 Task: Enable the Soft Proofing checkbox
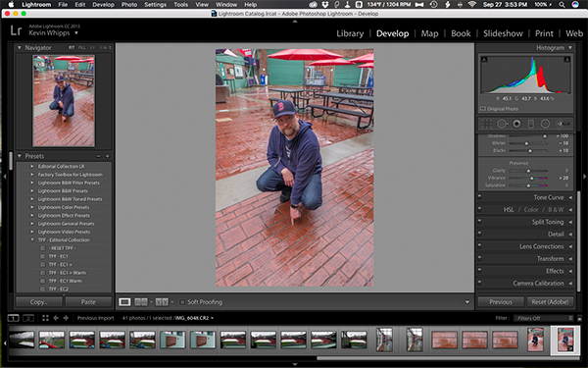(x=182, y=302)
